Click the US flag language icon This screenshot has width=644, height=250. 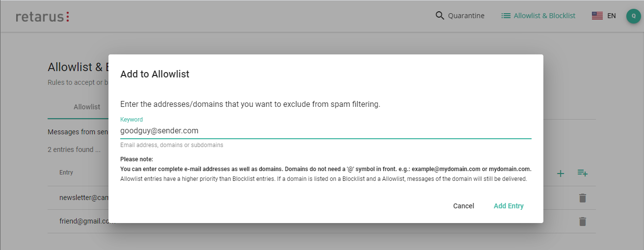pyautogui.click(x=597, y=16)
